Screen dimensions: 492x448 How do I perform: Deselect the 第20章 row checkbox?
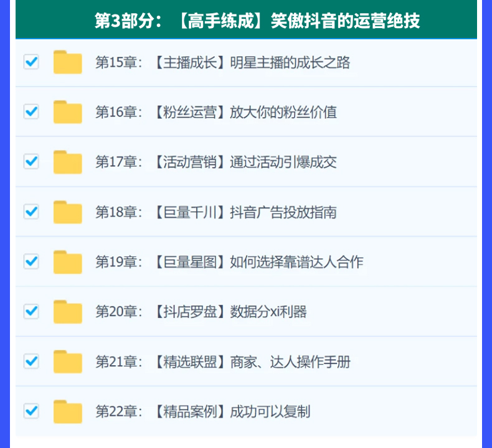(x=31, y=312)
